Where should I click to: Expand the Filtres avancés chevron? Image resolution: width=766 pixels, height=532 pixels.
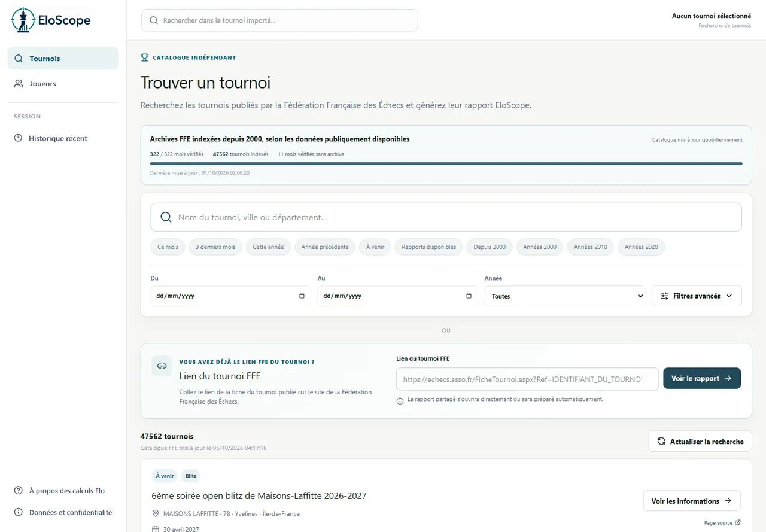click(729, 296)
